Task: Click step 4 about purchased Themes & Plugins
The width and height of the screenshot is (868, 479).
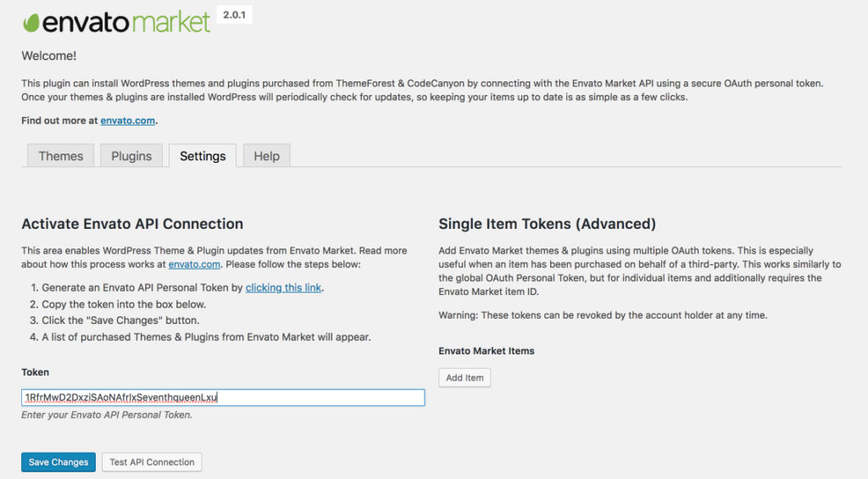Action: click(x=207, y=337)
